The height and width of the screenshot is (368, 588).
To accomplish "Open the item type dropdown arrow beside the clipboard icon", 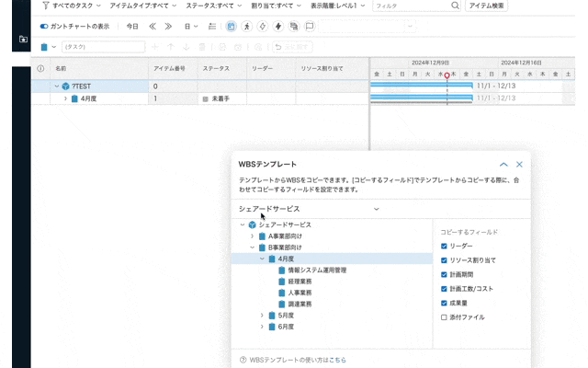I will (x=54, y=47).
